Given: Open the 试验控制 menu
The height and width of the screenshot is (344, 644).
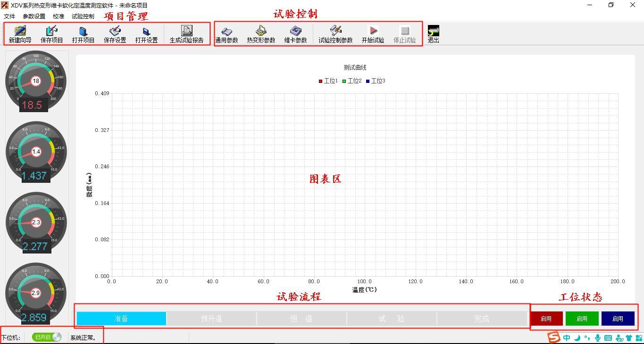Looking at the screenshot, I should [x=83, y=16].
